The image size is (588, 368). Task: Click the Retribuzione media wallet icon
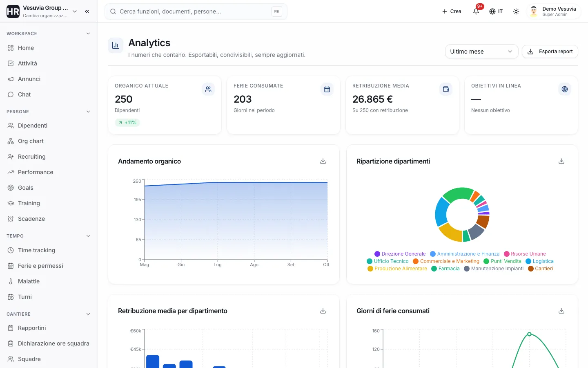click(x=446, y=89)
